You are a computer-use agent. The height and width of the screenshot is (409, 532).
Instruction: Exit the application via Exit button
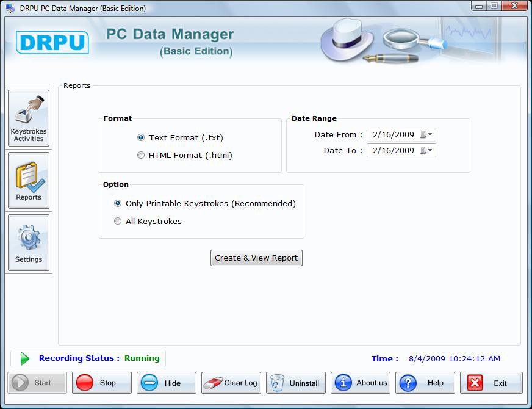pyautogui.click(x=491, y=383)
